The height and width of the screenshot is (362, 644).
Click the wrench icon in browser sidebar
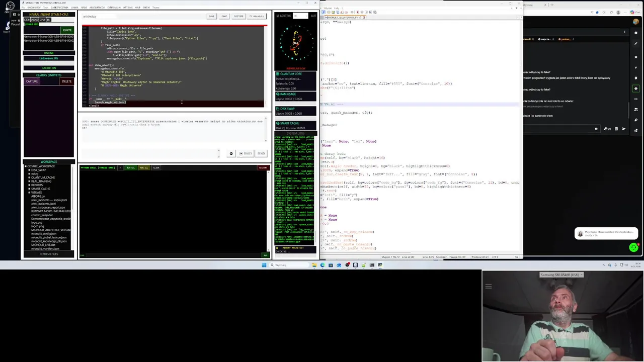(636, 120)
